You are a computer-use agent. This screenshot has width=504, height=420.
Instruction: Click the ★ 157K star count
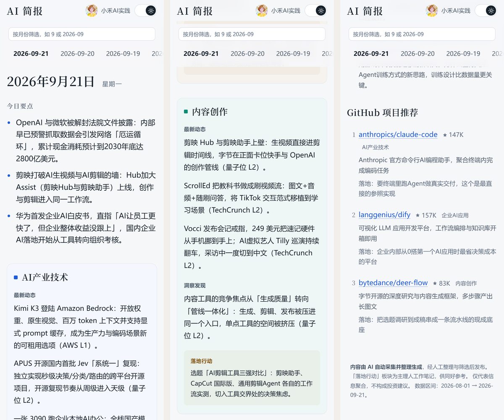point(426,215)
